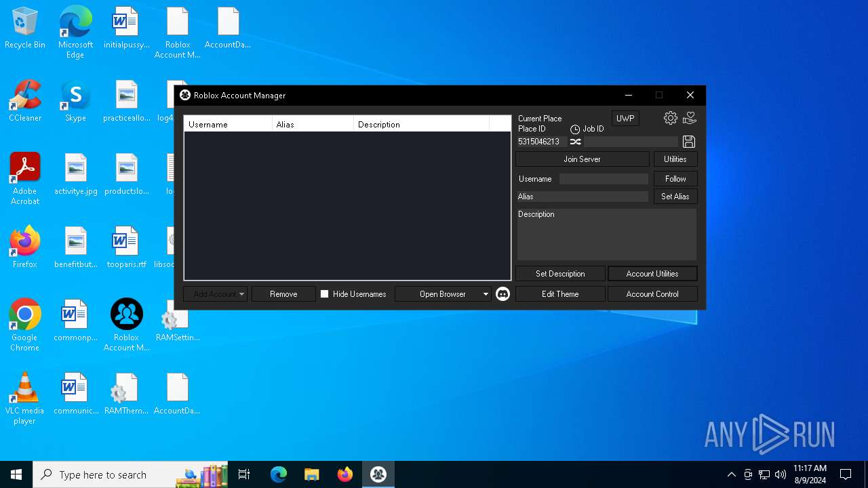
Task: Select the tooparis.rtf desktop file
Action: (x=126, y=247)
